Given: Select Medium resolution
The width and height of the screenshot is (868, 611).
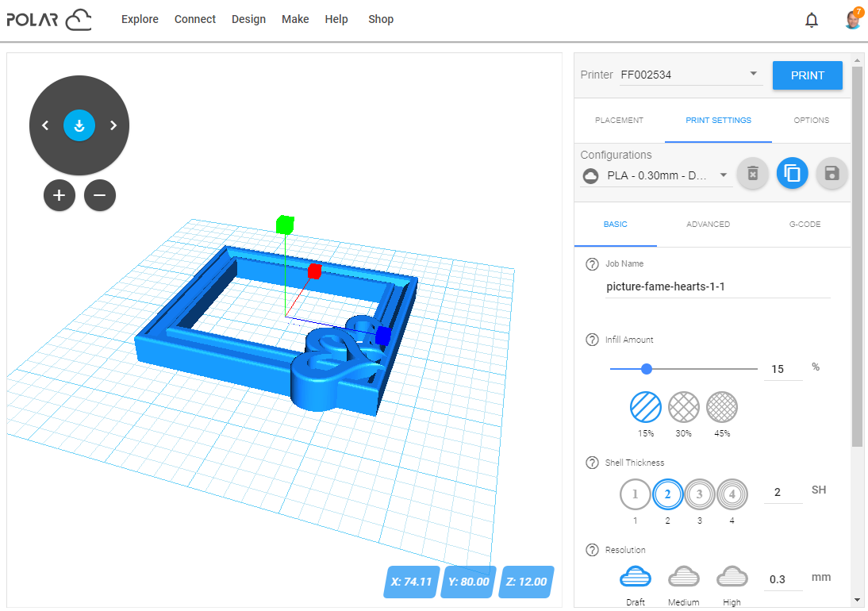Looking at the screenshot, I should [683, 578].
